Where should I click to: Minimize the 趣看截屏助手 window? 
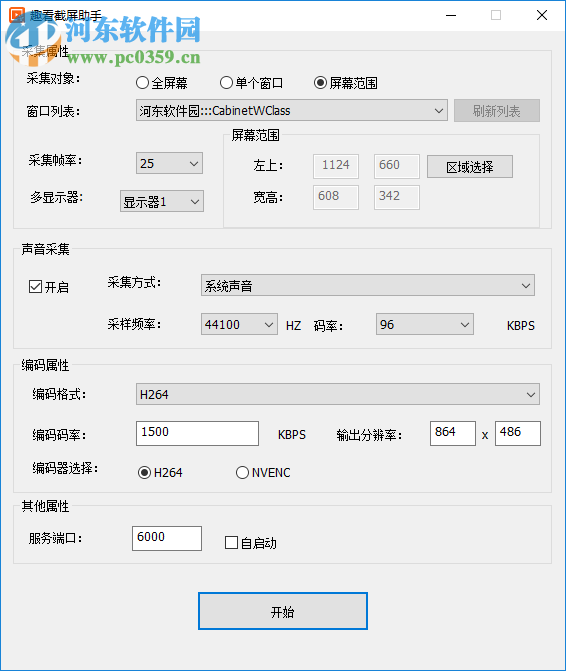click(451, 15)
